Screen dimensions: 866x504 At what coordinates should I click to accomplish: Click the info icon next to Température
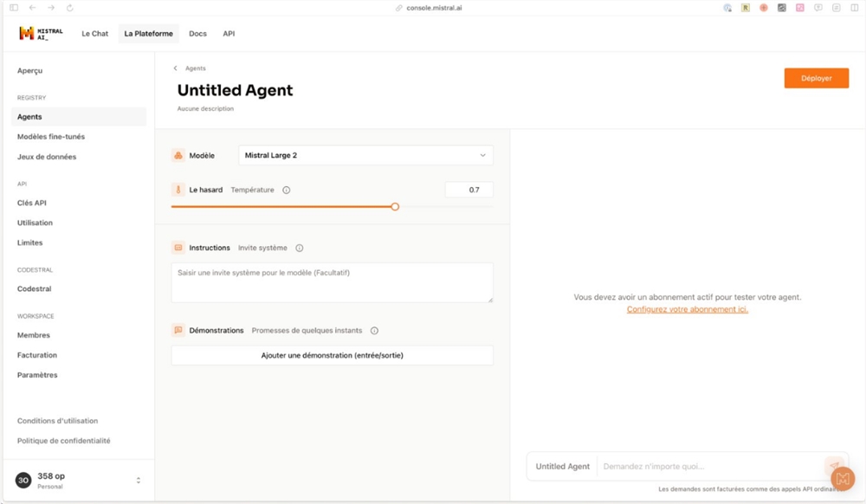click(286, 189)
